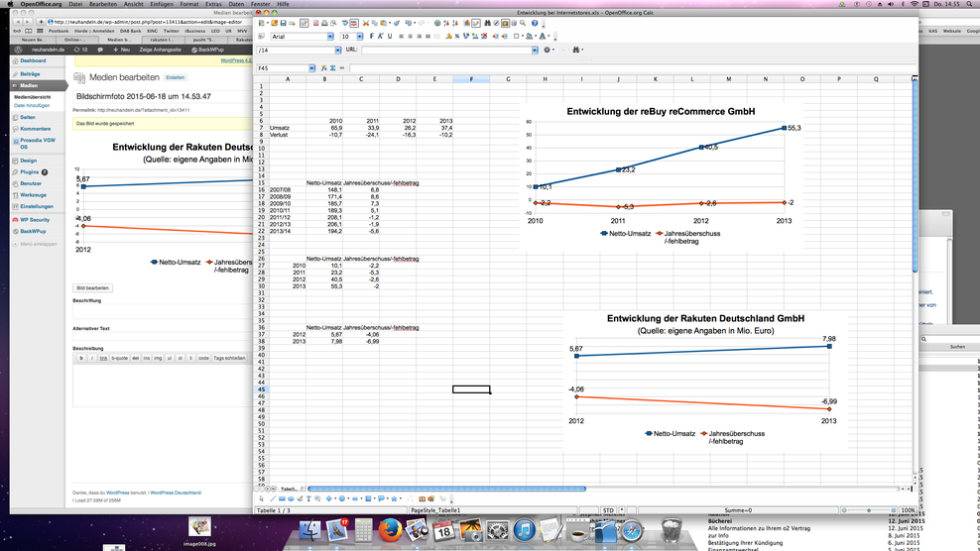Click the Save document icon in Calc
This screenshot has height=551, width=980.
pyautogui.click(x=283, y=23)
